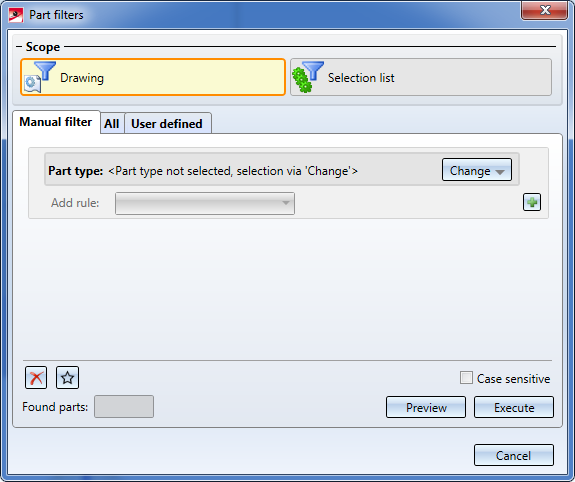Select the Manual filter tab
Viewport: 575px width, 482px height.
tap(56, 122)
